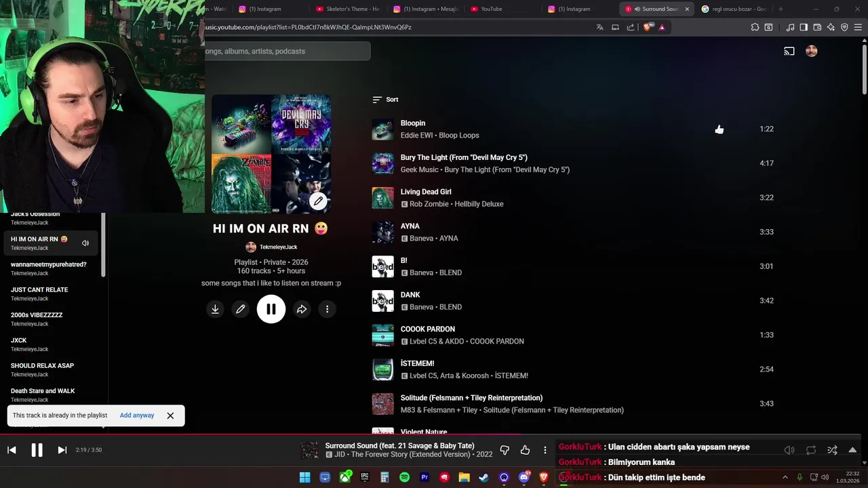Screen dimensions: 868x488
Task: Toggle shuffle in player bar
Action: click(x=832, y=450)
